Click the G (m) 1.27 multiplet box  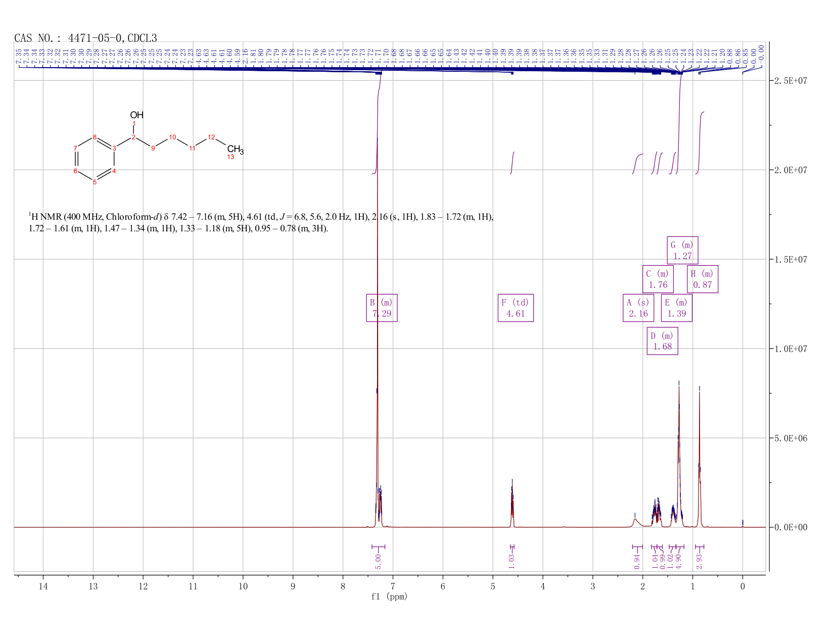coord(682,250)
